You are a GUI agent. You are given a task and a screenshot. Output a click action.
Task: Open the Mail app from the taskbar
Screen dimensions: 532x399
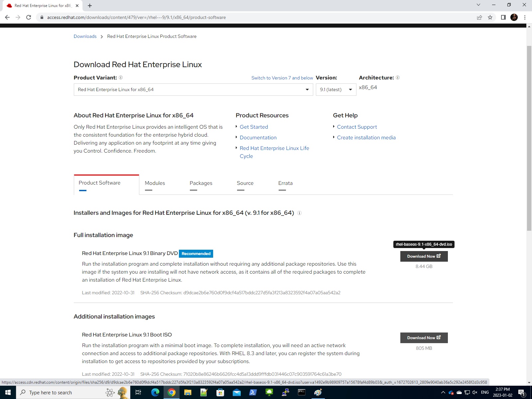pos(236,392)
